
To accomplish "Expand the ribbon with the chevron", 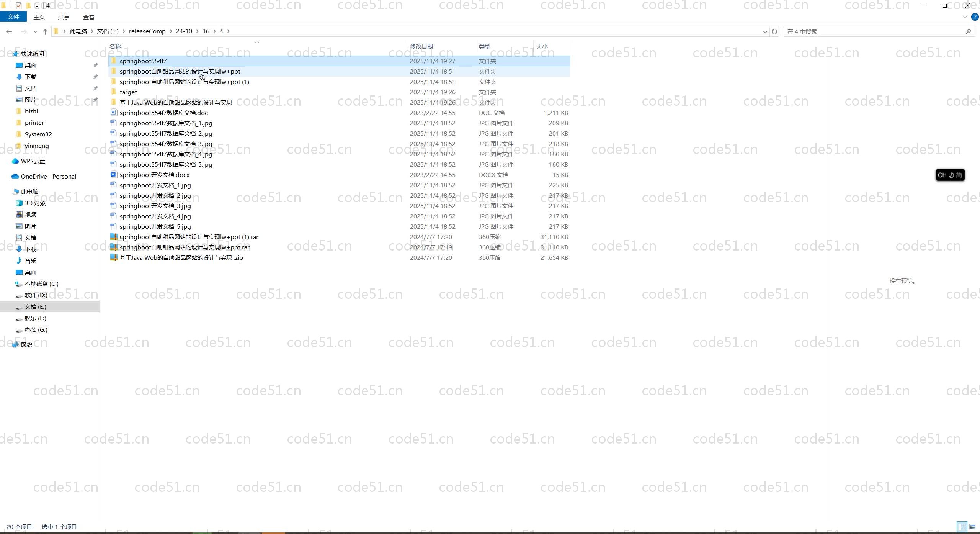I will (965, 17).
